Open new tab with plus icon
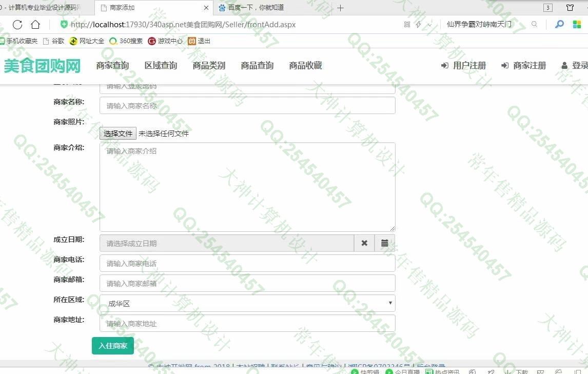The height and width of the screenshot is (374, 588). (341, 8)
